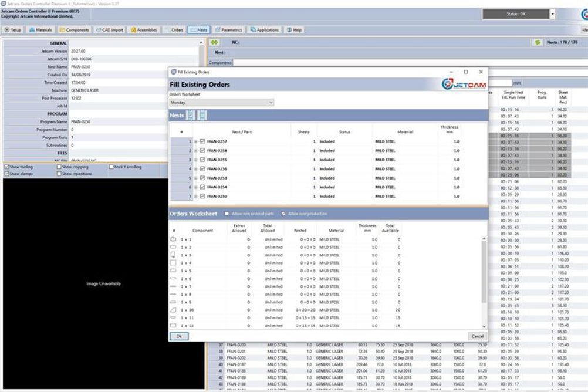Click the shape icon for component 1 x 9

point(173,302)
